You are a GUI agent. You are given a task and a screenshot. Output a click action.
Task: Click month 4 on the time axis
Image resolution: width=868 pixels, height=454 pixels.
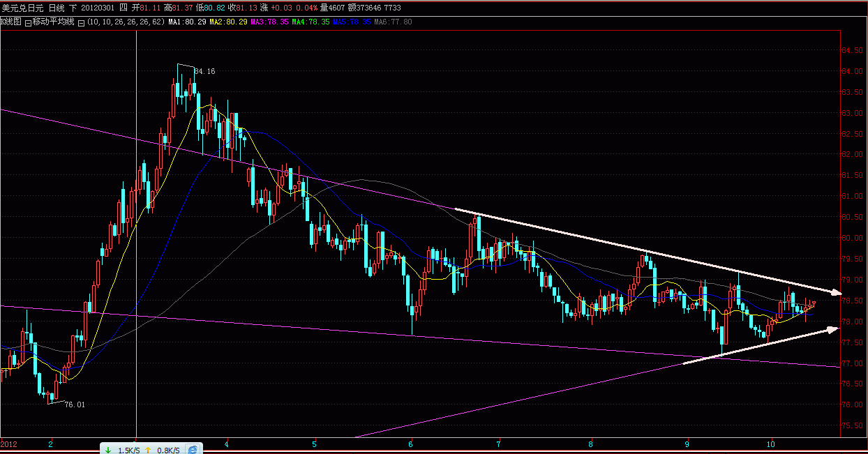(x=227, y=444)
